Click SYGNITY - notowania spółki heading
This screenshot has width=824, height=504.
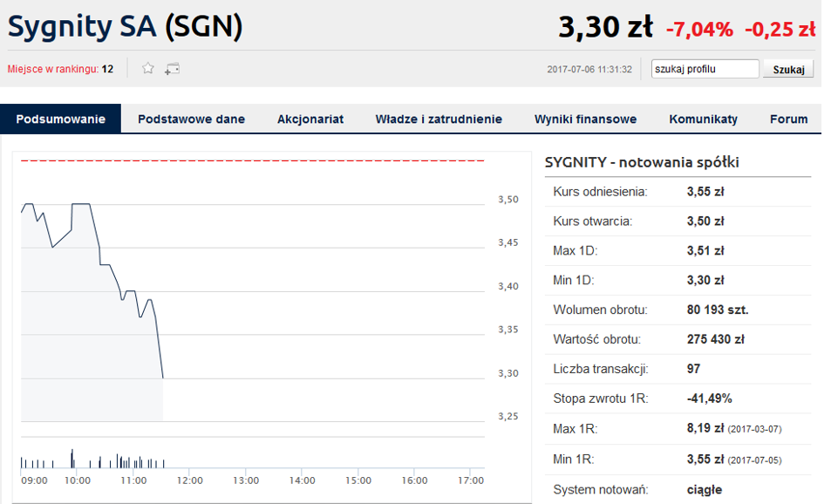642,162
